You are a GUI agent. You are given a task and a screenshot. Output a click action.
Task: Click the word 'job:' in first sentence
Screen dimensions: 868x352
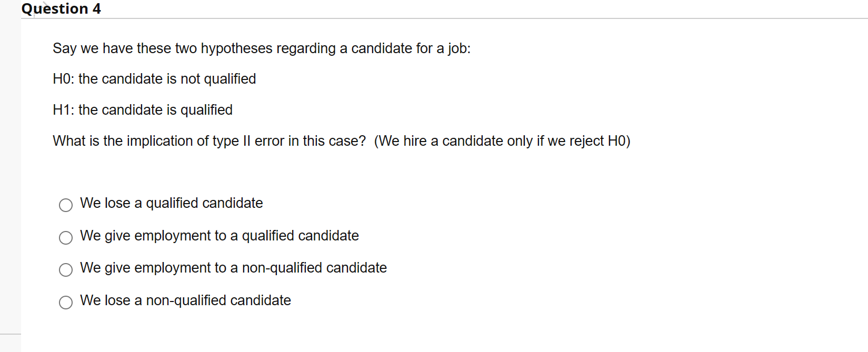[x=459, y=48]
